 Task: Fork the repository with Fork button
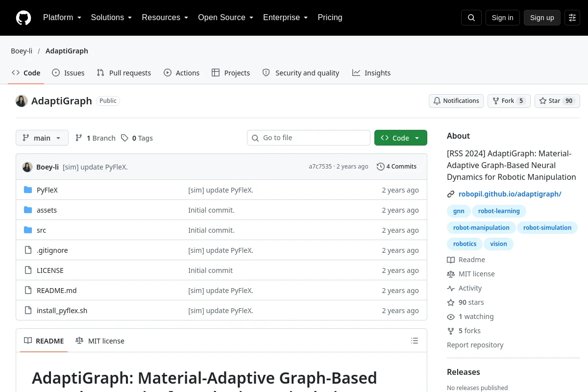coord(509,101)
